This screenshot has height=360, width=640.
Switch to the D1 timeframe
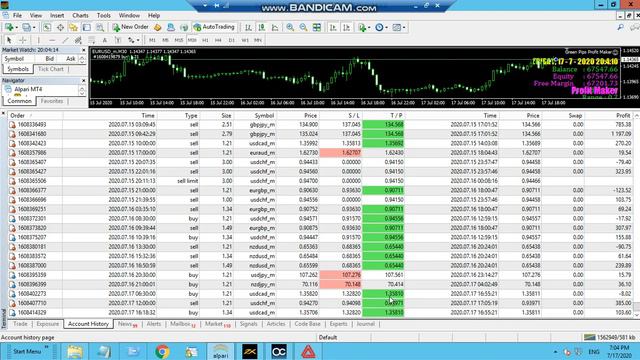coord(231,40)
